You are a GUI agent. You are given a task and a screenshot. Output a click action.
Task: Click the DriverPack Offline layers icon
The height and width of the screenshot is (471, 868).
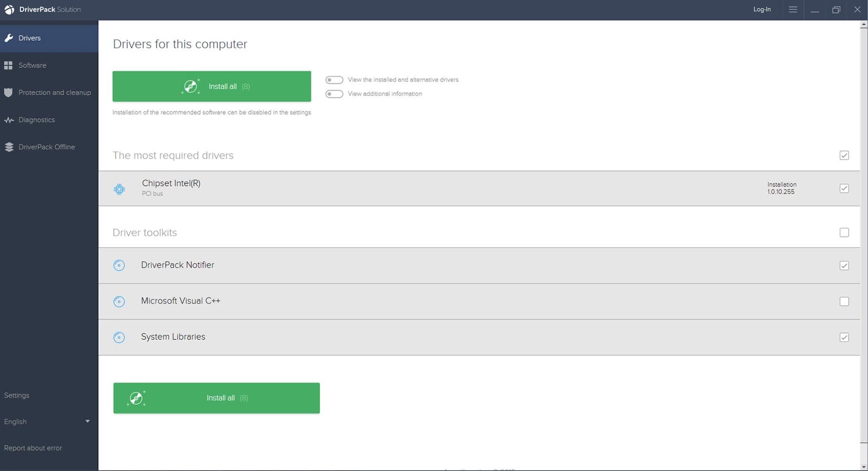coord(9,147)
